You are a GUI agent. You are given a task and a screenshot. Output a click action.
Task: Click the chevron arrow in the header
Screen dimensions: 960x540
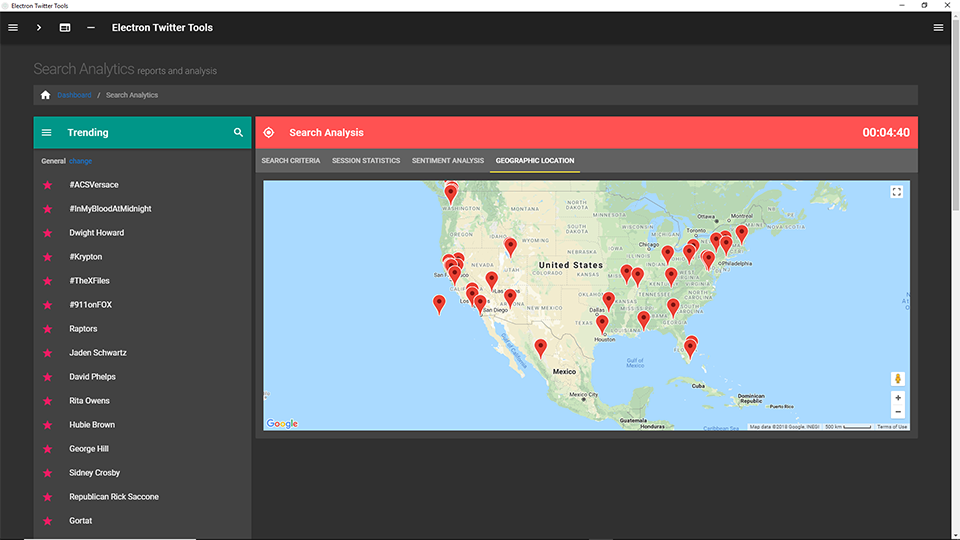(x=39, y=28)
